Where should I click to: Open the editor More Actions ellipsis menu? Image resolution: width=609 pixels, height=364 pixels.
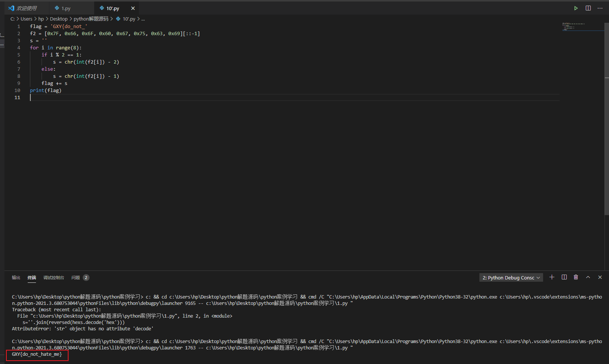point(600,8)
